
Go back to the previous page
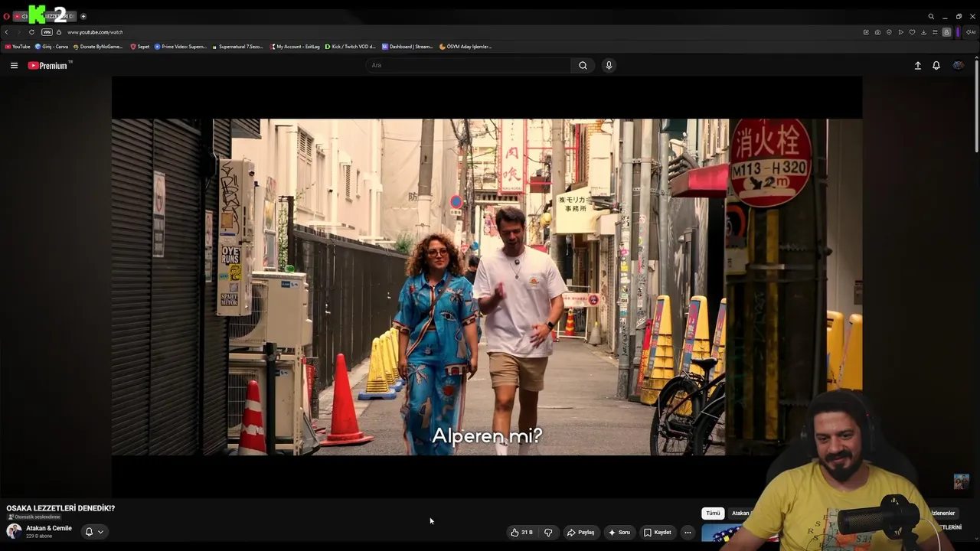(6, 32)
